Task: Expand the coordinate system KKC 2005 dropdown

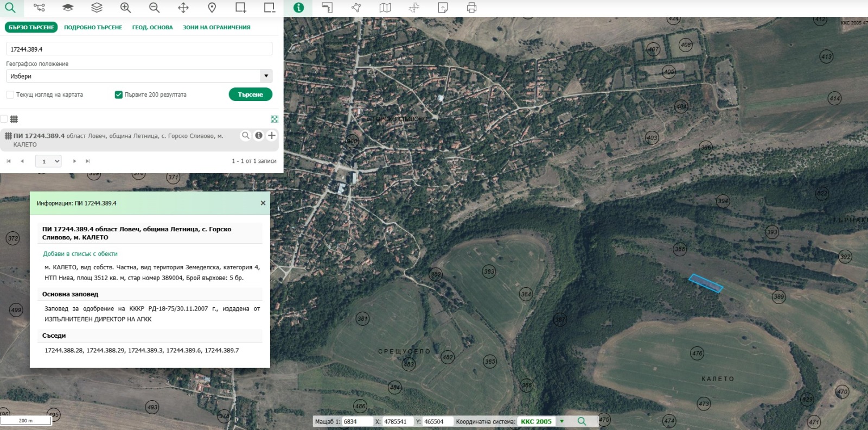Action: click(x=562, y=421)
